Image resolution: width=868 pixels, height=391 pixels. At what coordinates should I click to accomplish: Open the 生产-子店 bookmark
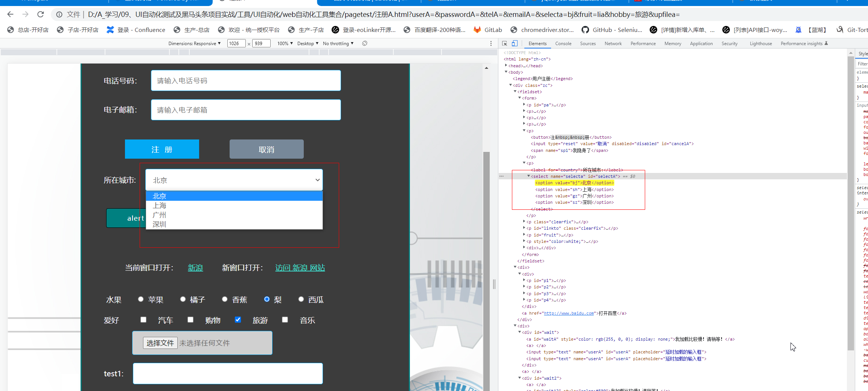pos(306,30)
